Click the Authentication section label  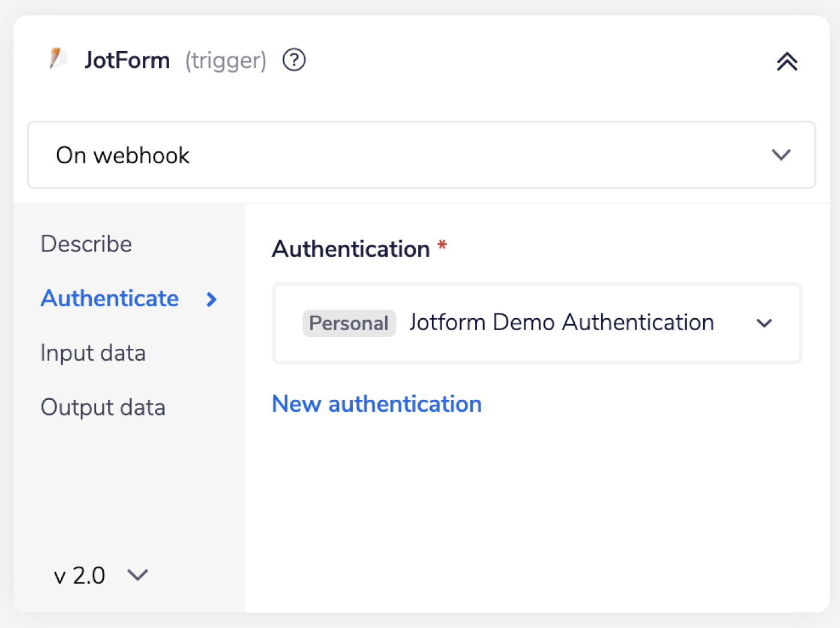[x=350, y=248]
